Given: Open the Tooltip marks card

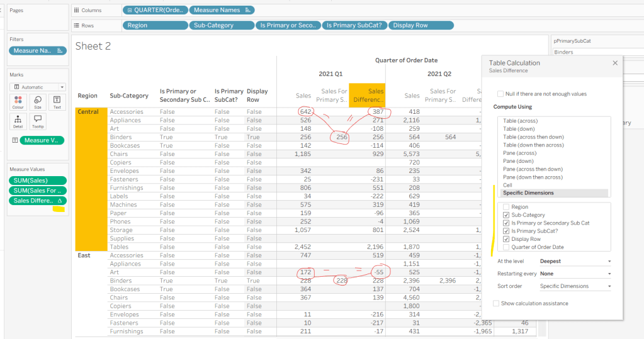Looking at the screenshot, I should click(37, 121).
